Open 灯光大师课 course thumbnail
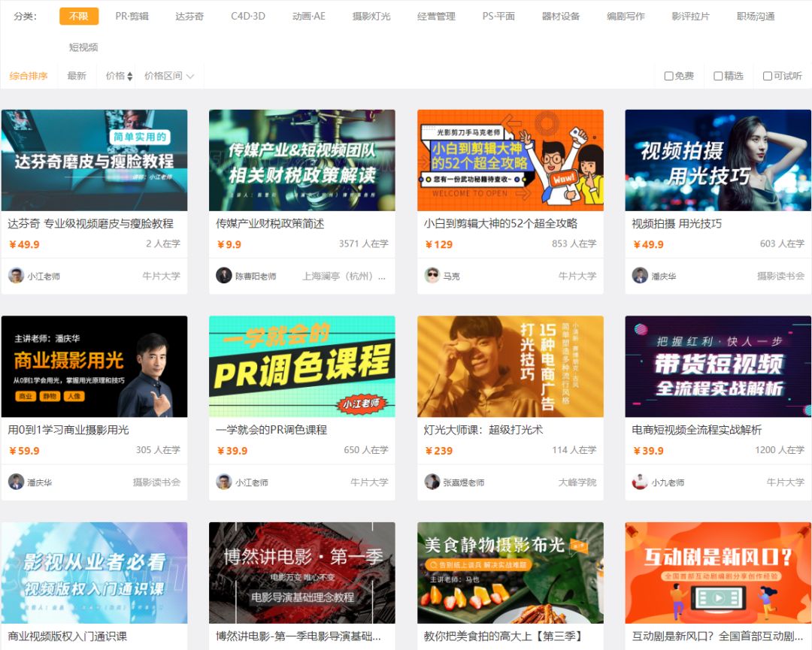The width and height of the screenshot is (812, 650). 510,366
